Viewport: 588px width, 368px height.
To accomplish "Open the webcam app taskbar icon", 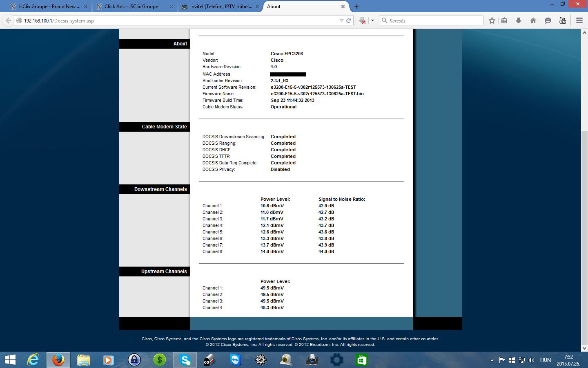I will point(286,360).
